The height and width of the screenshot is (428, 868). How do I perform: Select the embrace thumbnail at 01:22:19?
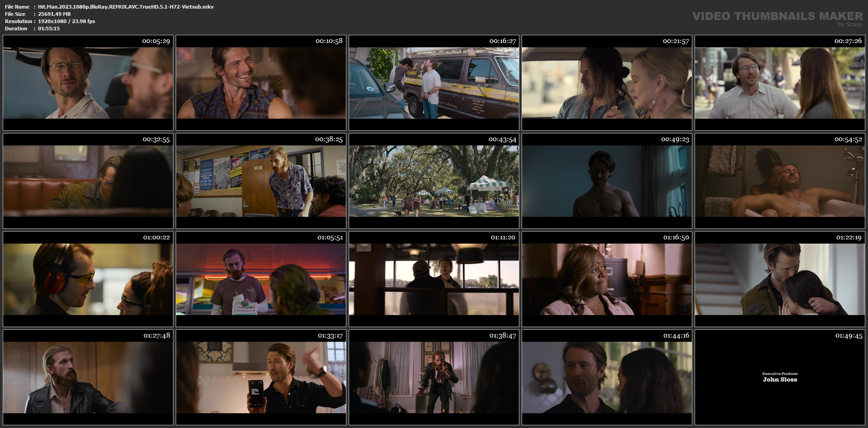pos(780,279)
